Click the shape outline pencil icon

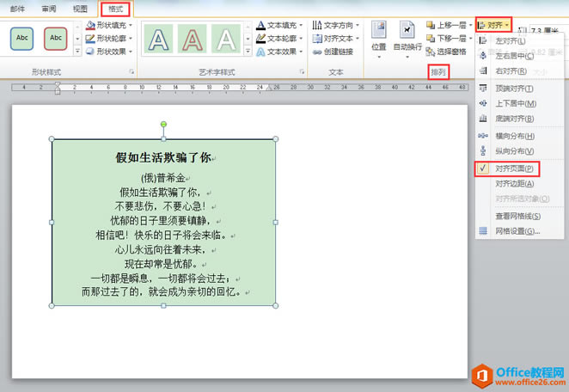pyautogui.click(x=90, y=38)
